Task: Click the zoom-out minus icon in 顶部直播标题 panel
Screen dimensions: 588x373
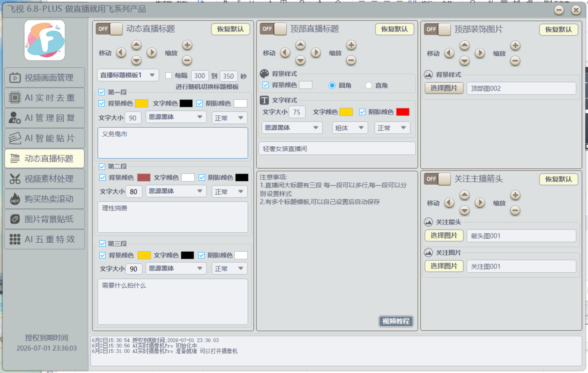Action: click(351, 60)
